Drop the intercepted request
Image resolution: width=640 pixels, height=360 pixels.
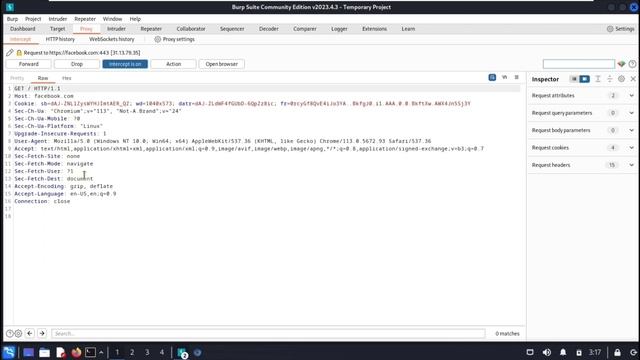tap(77, 64)
